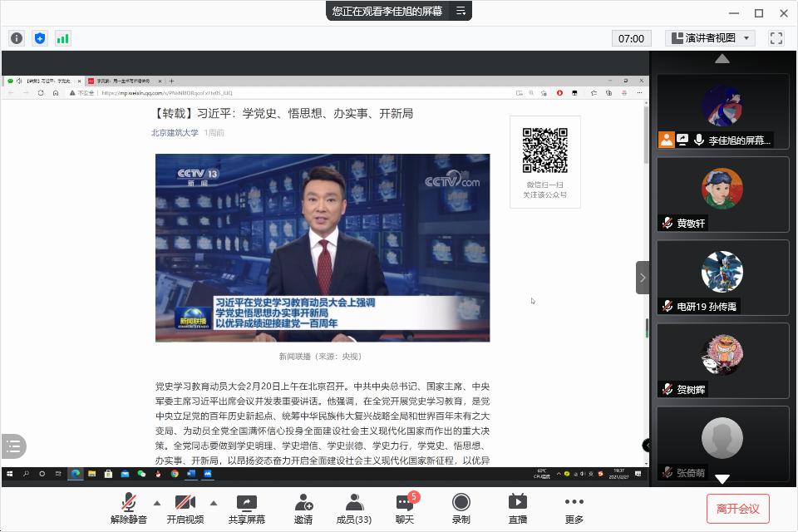This screenshot has height=532, width=798.
Task: Open meeting info icon
Action: 17,38
